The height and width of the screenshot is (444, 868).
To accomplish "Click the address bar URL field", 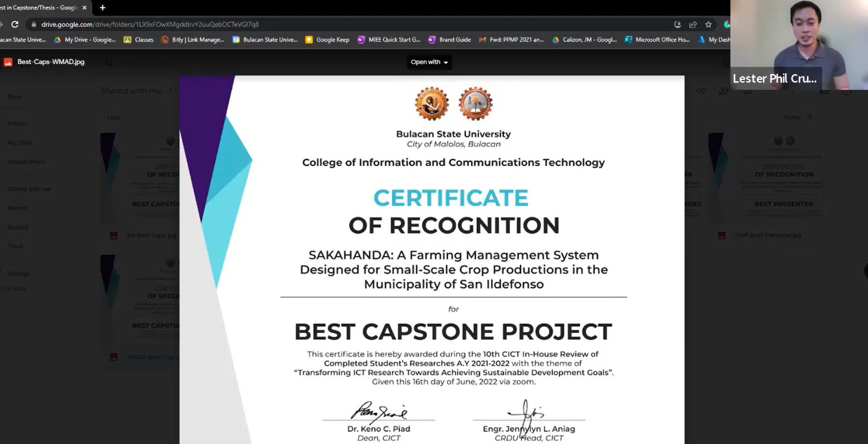I will tap(349, 24).
